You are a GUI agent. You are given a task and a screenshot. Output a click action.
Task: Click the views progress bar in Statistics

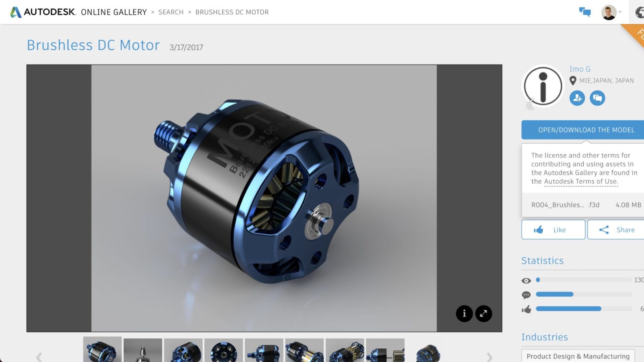pos(583,280)
